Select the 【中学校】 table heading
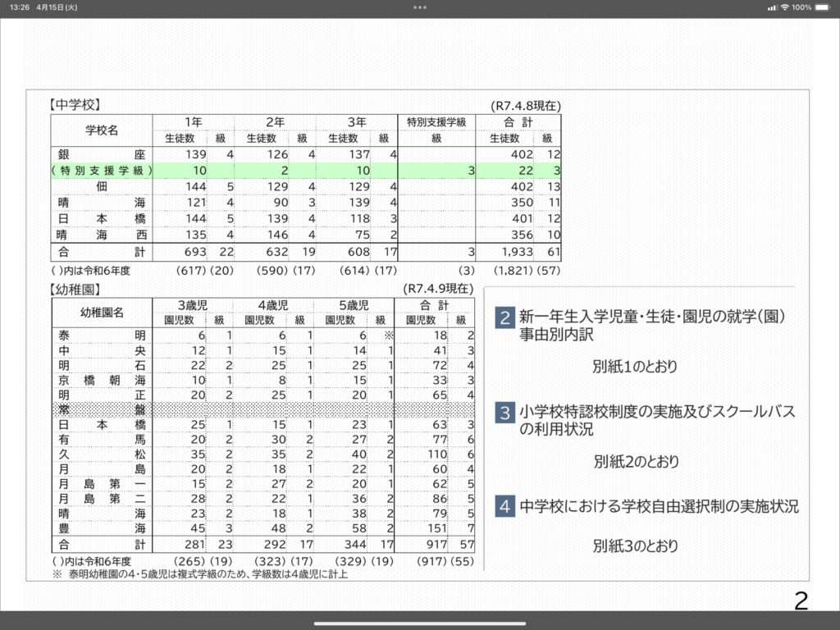The image size is (840, 630). coord(75,105)
